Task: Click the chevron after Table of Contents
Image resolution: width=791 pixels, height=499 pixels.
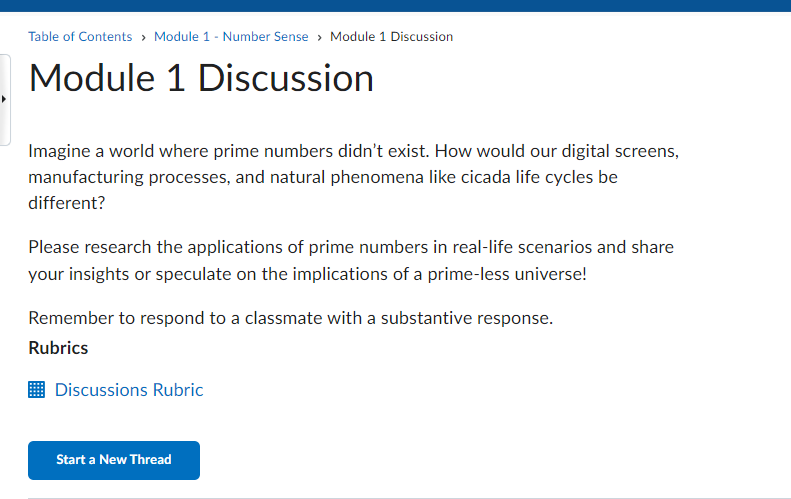Action: click(x=143, y=37)
